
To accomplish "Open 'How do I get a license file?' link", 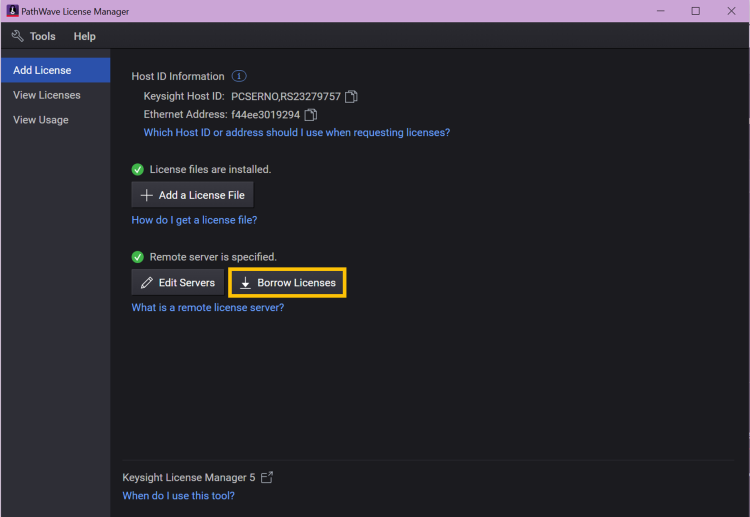I will (x=194, y=220).
